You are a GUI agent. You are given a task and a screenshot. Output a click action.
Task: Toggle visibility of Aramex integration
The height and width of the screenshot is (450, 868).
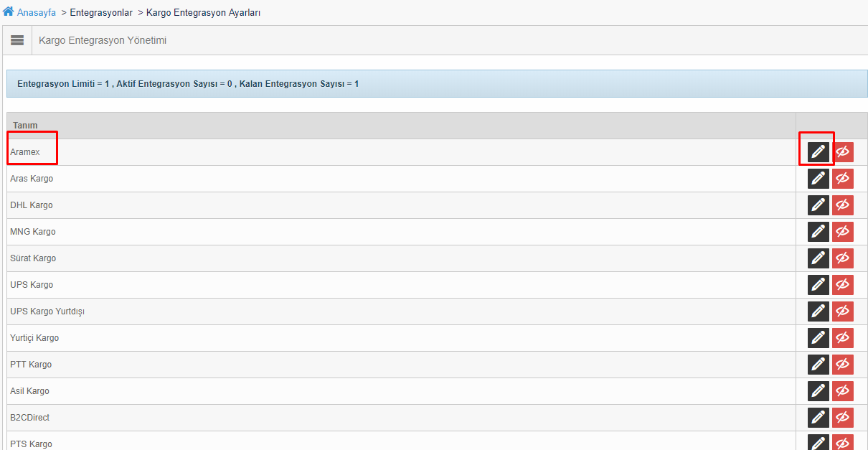(x=843, y=152)
